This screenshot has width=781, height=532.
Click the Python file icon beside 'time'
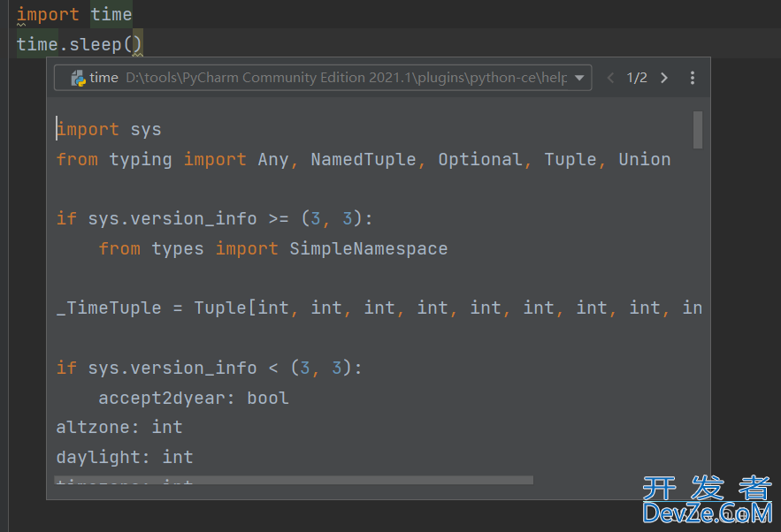pos(78,78)
